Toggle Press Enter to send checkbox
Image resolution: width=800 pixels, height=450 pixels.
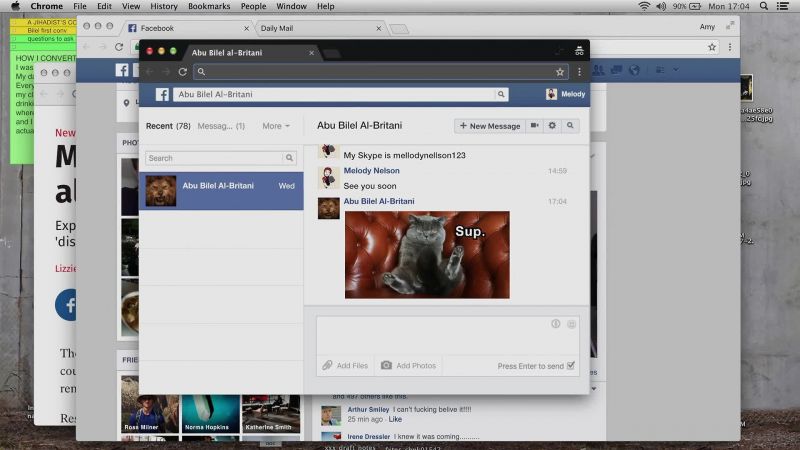571,365
